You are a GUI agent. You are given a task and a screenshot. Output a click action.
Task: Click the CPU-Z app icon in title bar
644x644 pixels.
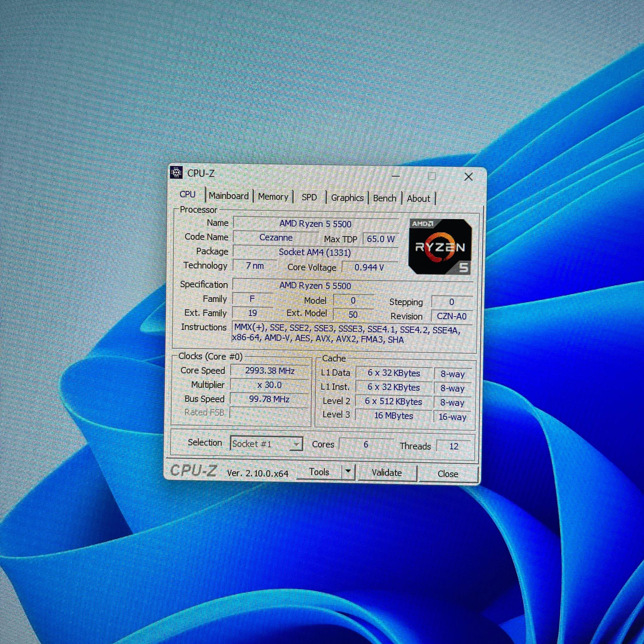176,173
